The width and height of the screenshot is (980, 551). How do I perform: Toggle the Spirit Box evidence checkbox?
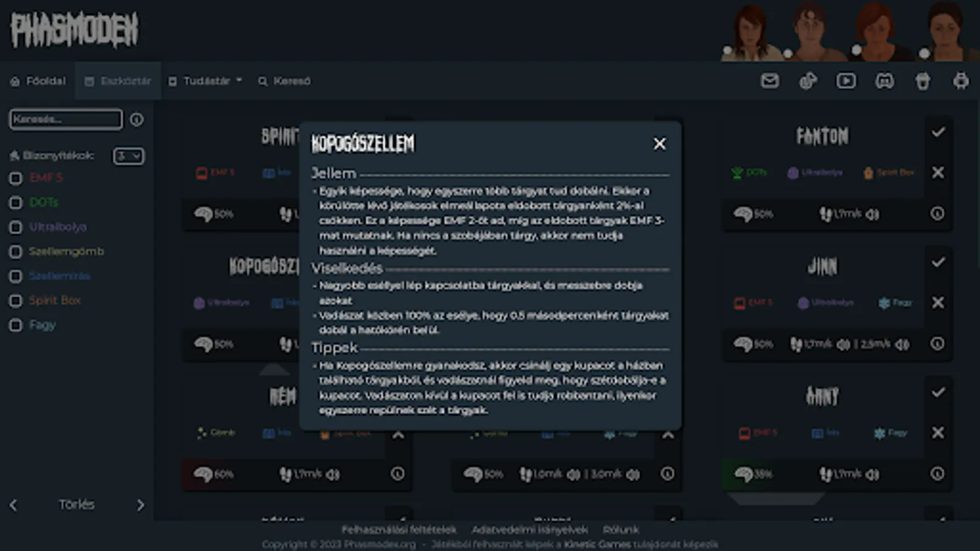pos(16,301)
